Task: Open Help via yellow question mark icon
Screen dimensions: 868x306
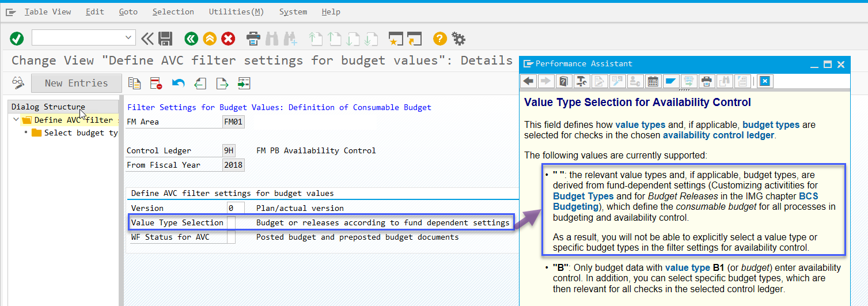Action: pos(440,39)
